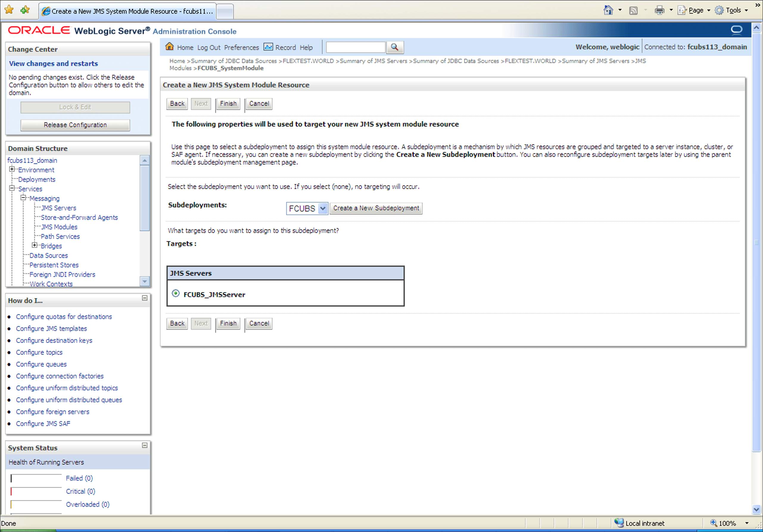Collapse the System Status panel
Image resolution: width=763 pixels, height=532 pixels.
coord(144,445)
